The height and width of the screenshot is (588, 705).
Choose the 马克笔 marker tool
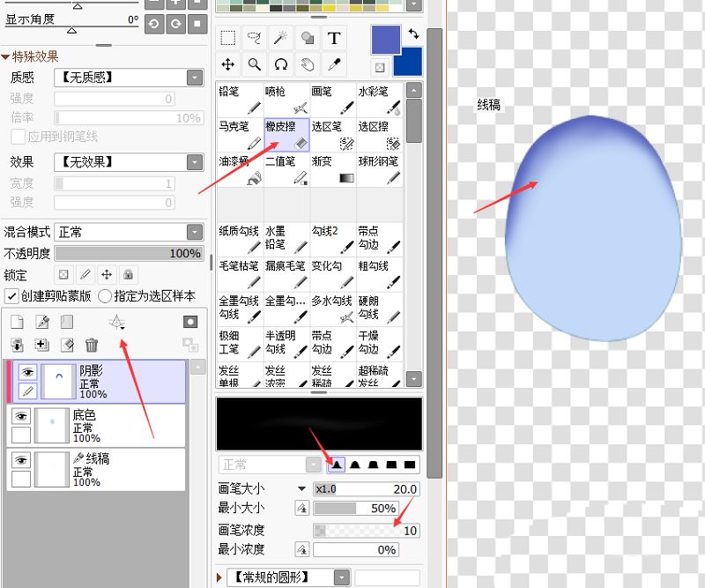coord(240,135)
